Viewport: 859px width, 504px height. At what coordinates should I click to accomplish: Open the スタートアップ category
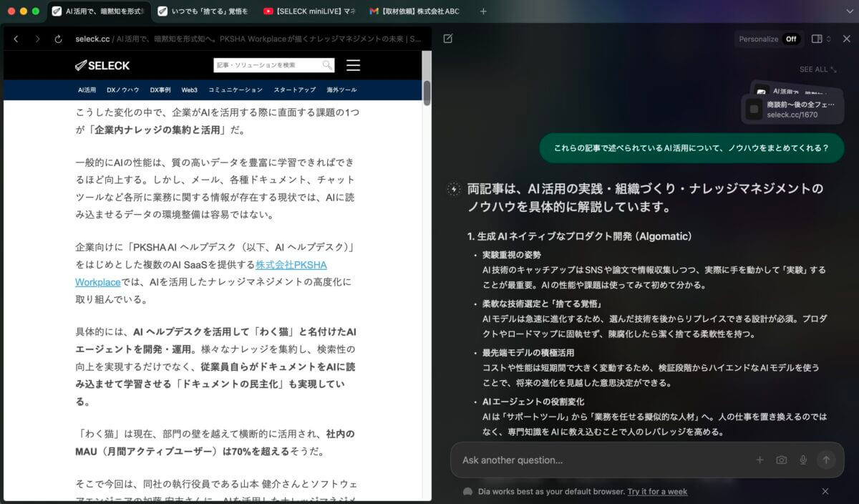click(x=294, y=90)
